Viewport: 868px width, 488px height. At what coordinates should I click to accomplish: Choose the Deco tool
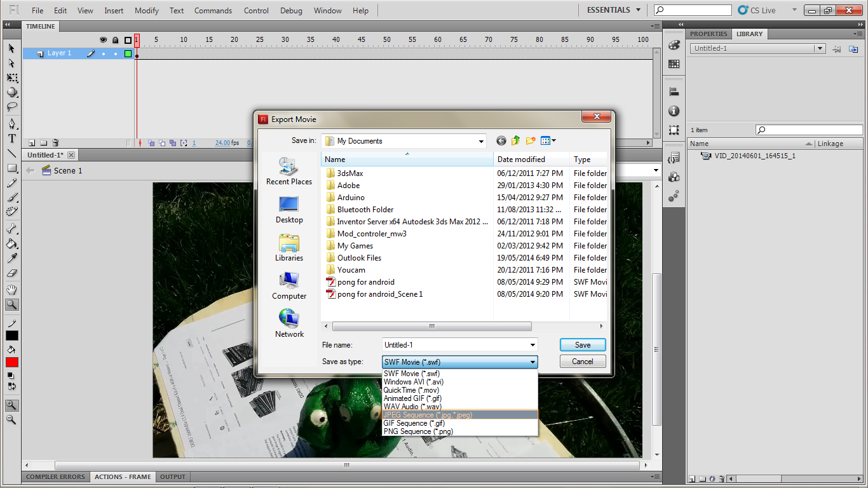11,212
